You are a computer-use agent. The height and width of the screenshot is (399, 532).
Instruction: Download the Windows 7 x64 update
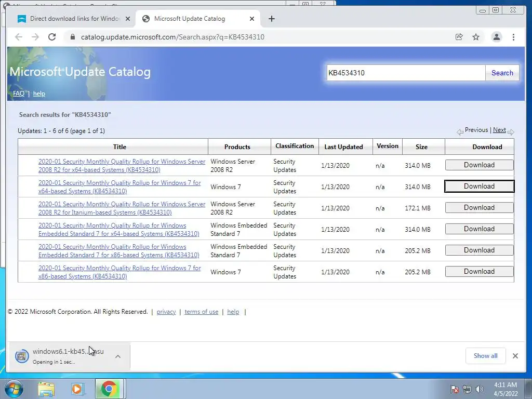[479, 187]
